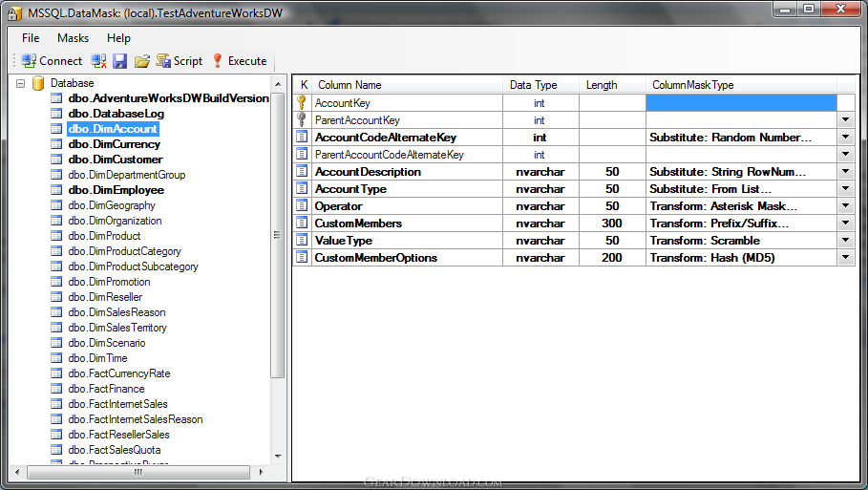Open mask dropdown for AccountCodeAlternateKey

point(845,137)
